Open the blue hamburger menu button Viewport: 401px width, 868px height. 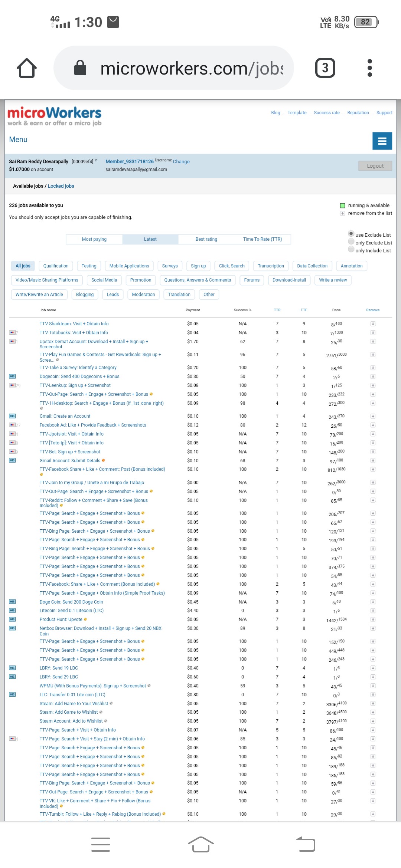[x=382, y=141]
